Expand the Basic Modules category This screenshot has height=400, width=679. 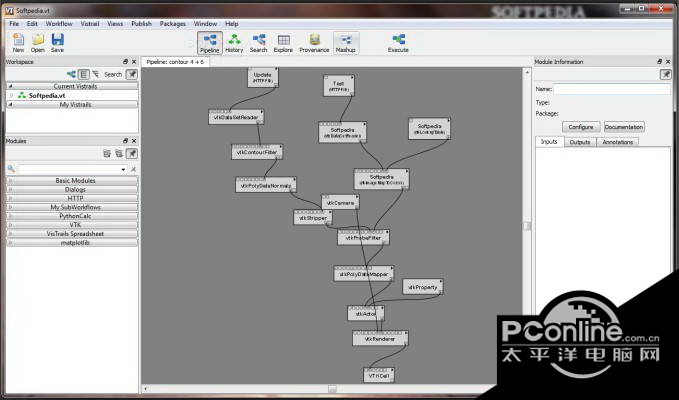pos(72,181)
